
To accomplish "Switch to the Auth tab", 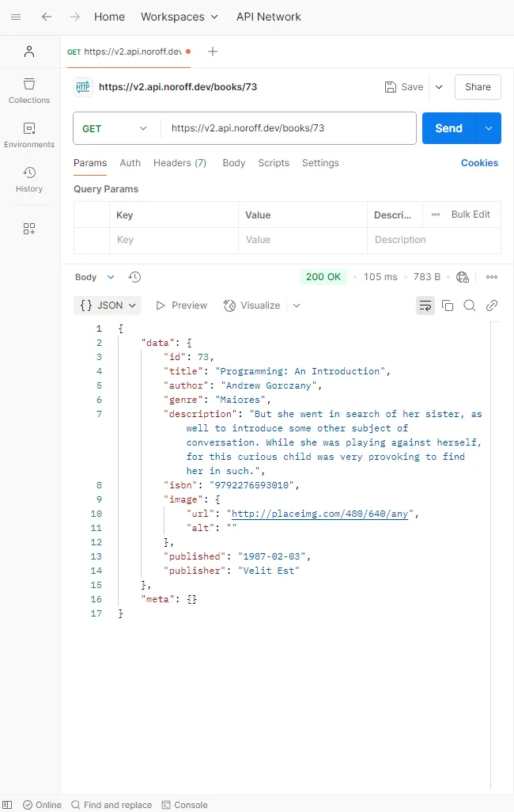I will pos(130,163).
